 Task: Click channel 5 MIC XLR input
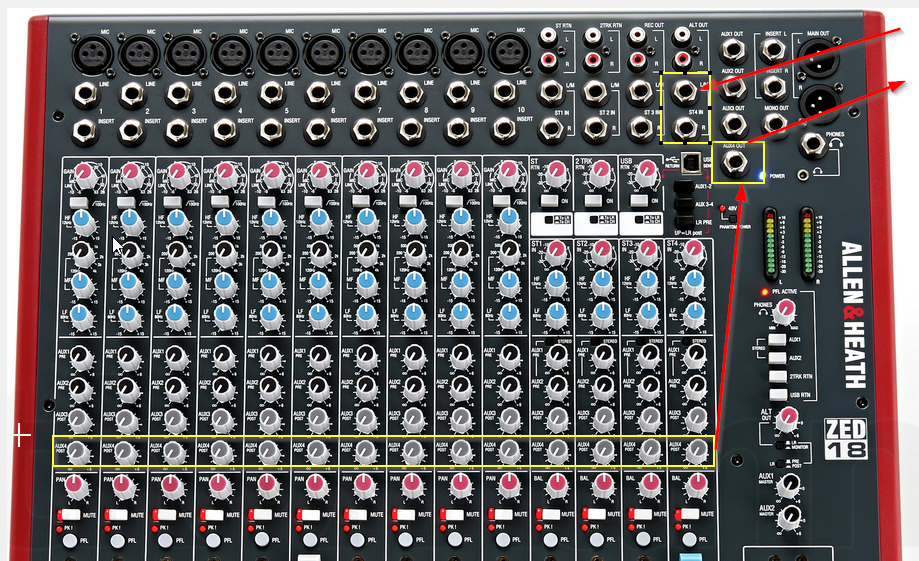[x=277, y=53]
